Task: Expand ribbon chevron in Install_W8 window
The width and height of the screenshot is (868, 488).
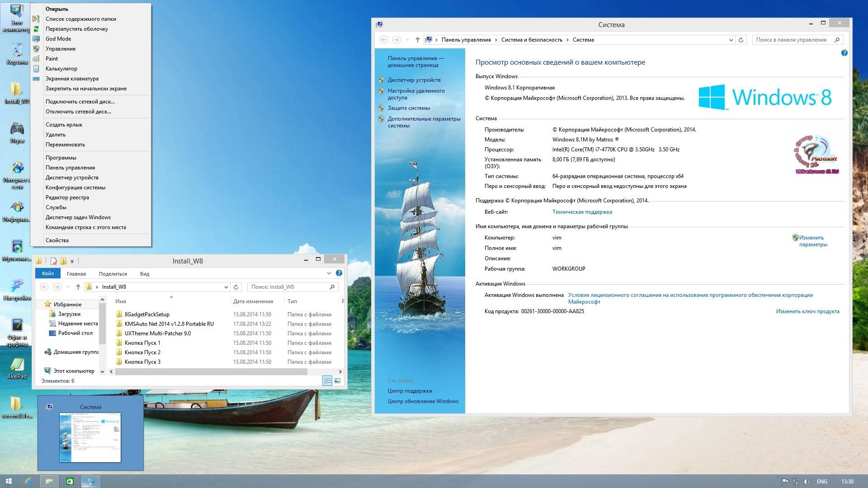Action: tap(329, 273)
